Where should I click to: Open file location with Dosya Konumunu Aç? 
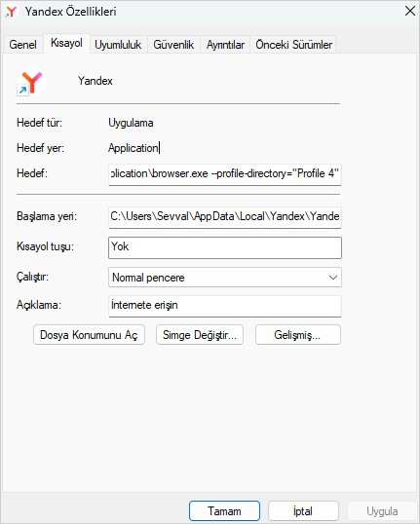(89, 334)
